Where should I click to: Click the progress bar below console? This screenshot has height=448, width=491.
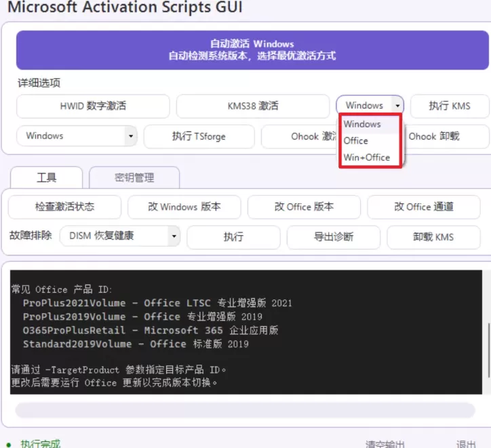(x=245, y=410)
